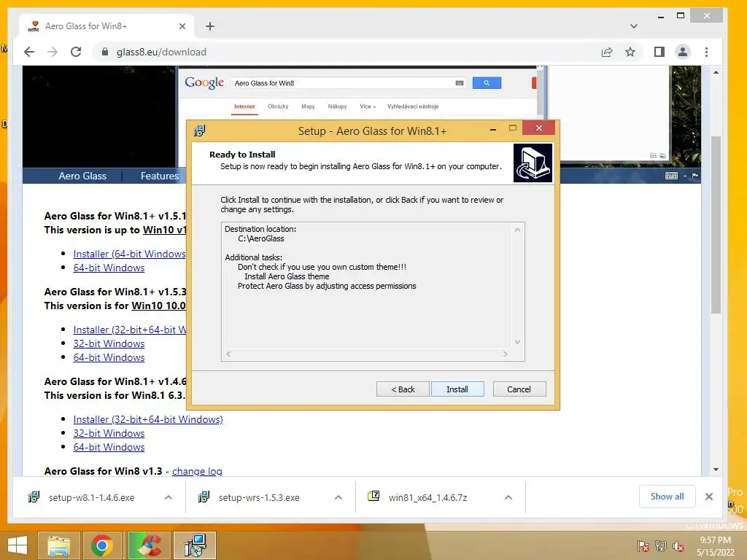Close the Aero Glass for Win8+ tab
Screen dimensions: 747x560
click(x=182, y=26)
